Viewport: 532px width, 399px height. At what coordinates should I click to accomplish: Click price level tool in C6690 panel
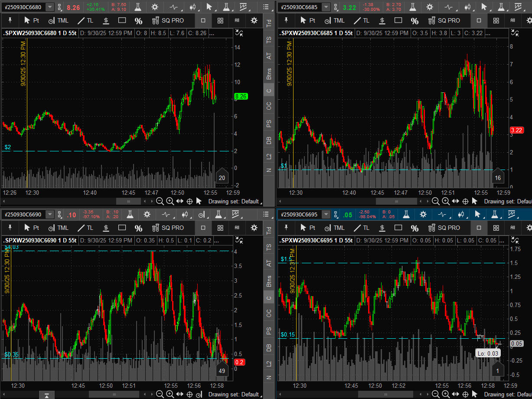point(106,228)
